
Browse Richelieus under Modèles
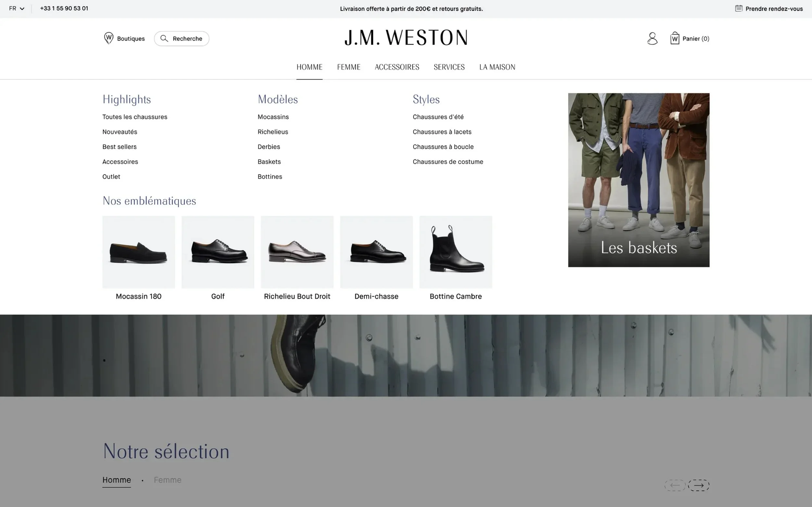[x=273, y=132]
